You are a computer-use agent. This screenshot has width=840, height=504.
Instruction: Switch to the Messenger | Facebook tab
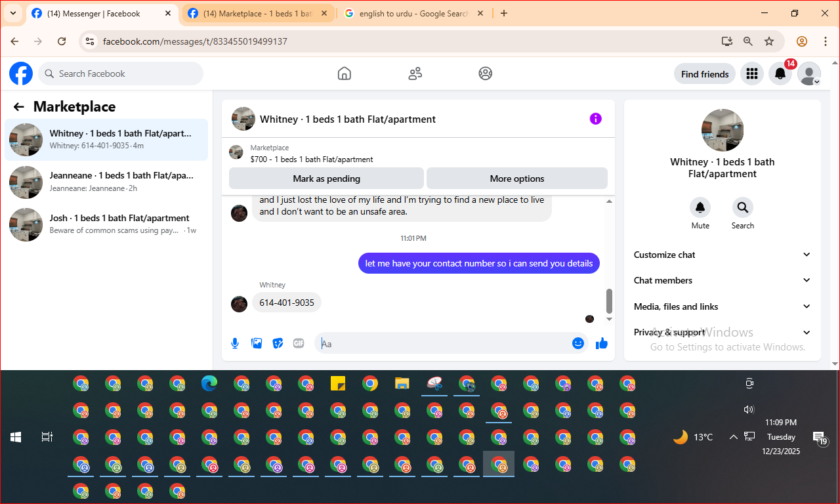point(102,13)
